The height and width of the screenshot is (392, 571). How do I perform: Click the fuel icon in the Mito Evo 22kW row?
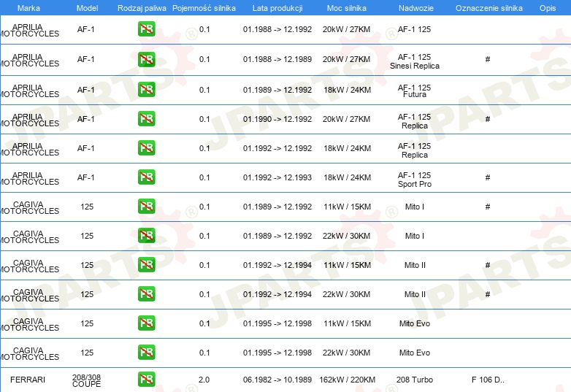click(x=146, y=353)
